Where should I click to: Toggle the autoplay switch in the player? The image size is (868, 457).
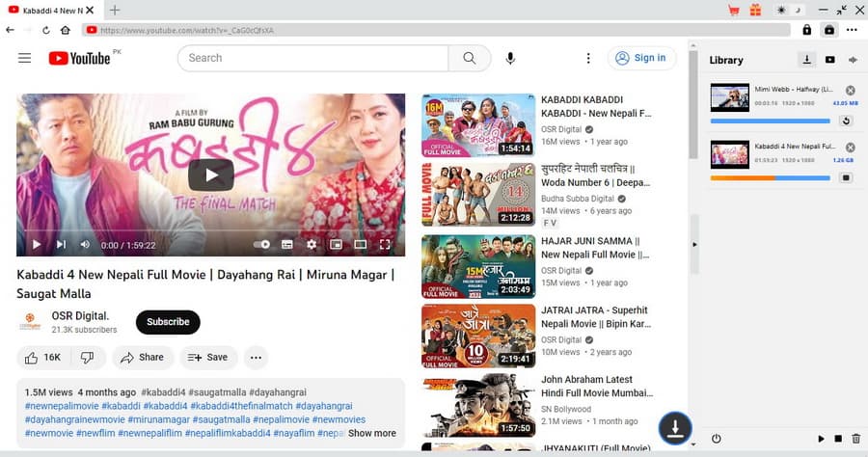[x=261, y=245]
